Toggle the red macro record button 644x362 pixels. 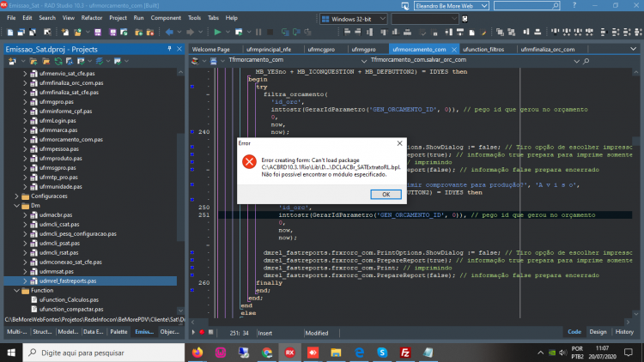tap(202, 332)
